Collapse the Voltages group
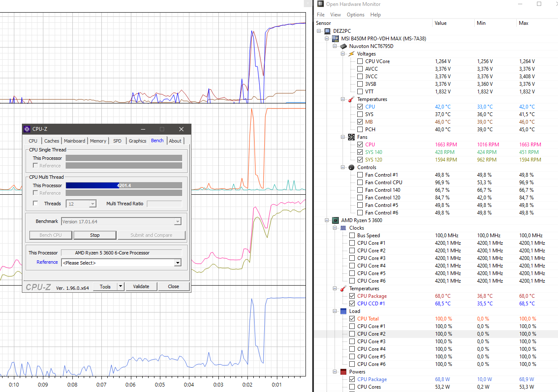 tap(343, 54)
